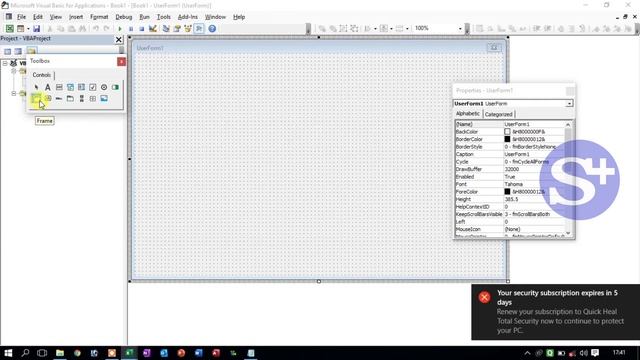Click View Code icon in Project panel
This screenshot has width=640, height=360.
pyautogui.click(x=7, y=51)
